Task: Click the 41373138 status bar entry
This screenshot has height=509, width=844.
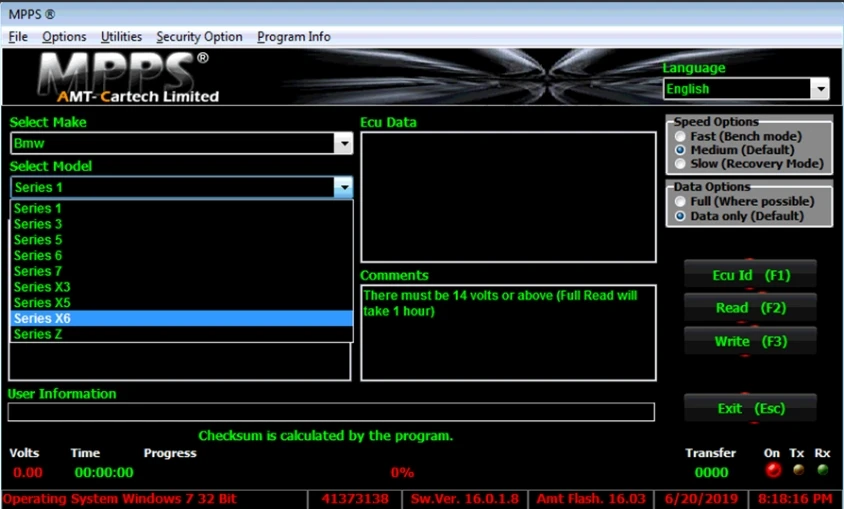Action: tap(355, 499)
